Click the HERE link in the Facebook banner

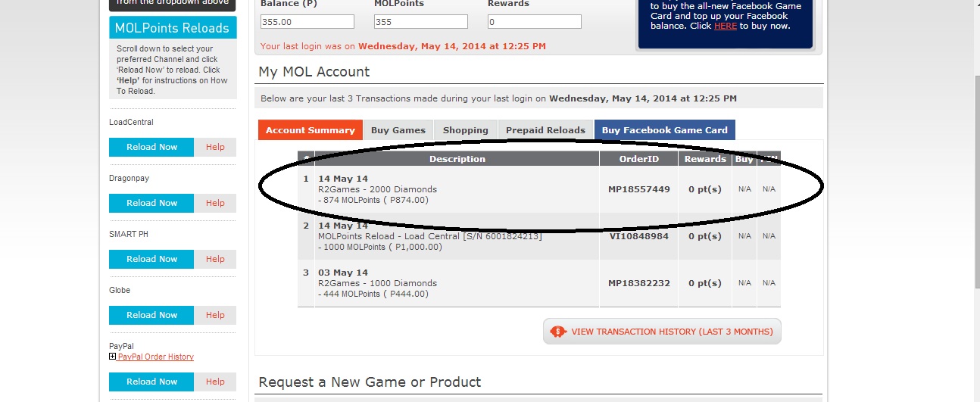tap(726, 26)
